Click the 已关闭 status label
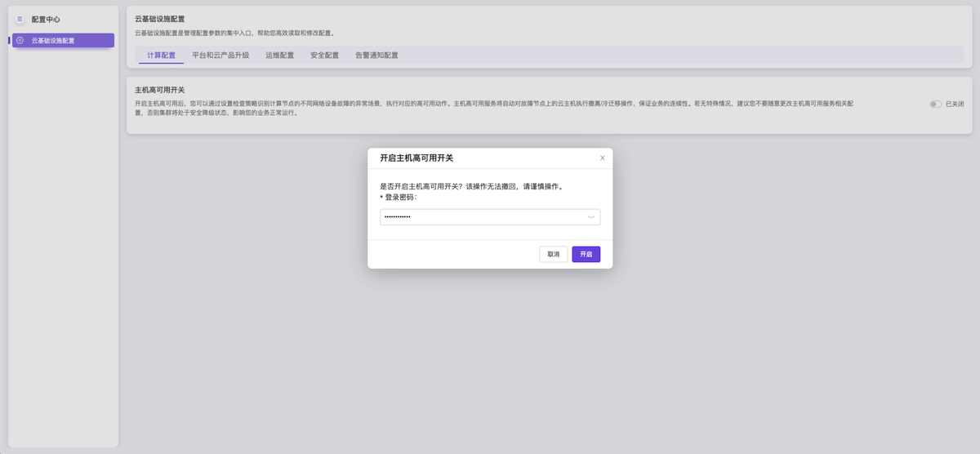The height and width of the screenshot is (454, 980). pos(955,105)
